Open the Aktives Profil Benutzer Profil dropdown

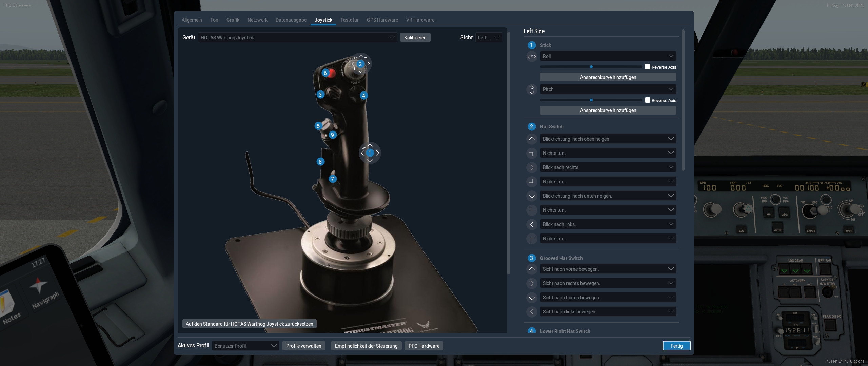[x=245, y=346]
